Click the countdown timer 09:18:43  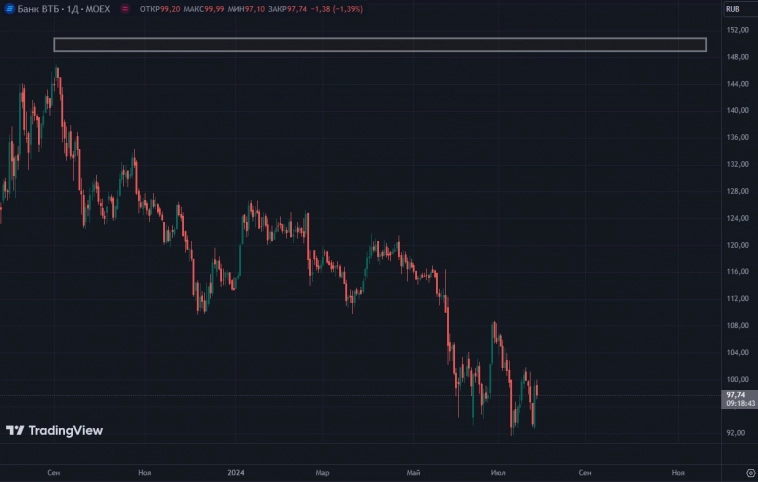[x=740, y=403]
